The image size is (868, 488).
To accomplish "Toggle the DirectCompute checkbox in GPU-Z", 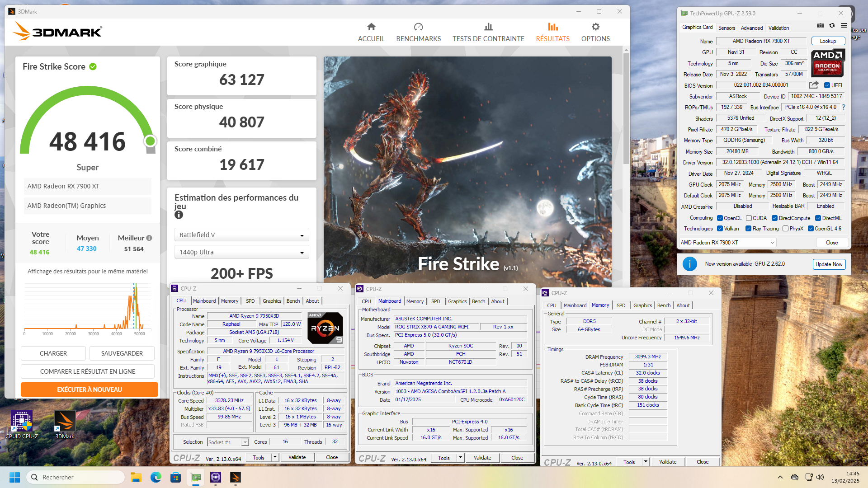I will point(774,218).
